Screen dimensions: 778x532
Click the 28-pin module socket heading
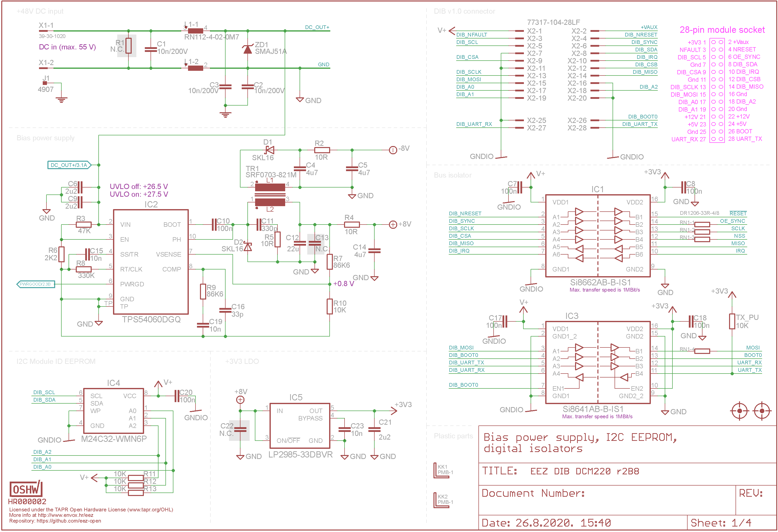(x=722, y=30)
